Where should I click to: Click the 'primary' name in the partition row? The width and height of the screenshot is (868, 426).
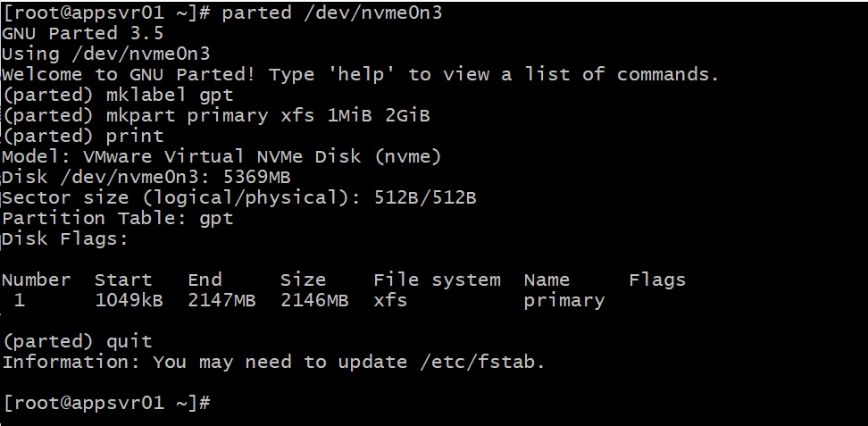click(564, 300)
